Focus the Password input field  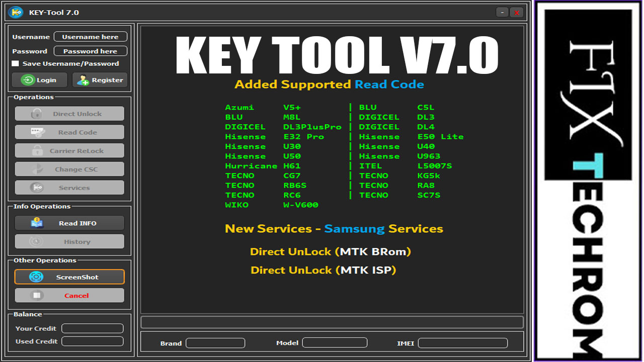[91, 51]
